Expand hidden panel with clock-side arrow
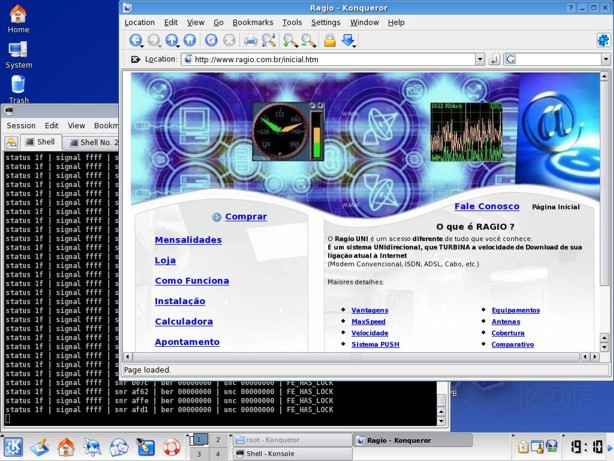Image resolution: width=614 pixels, height=461 pixels. pyautogui.click(x=610, y=447)
